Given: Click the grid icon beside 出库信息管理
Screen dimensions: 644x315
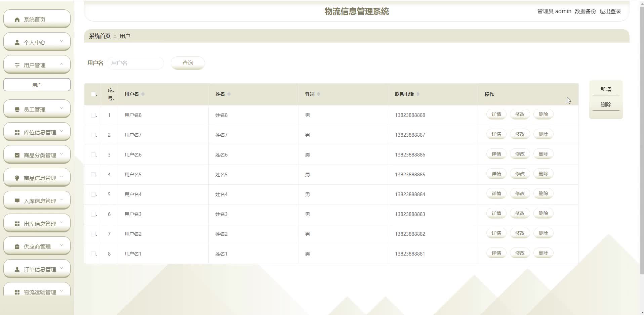Looking at the screenshot, I should tap(17, 224).
